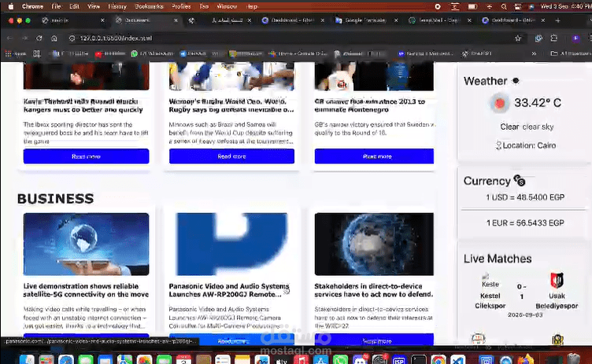Open the purple Chrome profile avatar

(x=575, y=38)
